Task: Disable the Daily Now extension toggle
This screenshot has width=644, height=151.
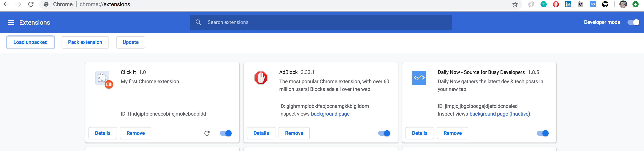Action: pyautogui.click(x=543, y=133)
